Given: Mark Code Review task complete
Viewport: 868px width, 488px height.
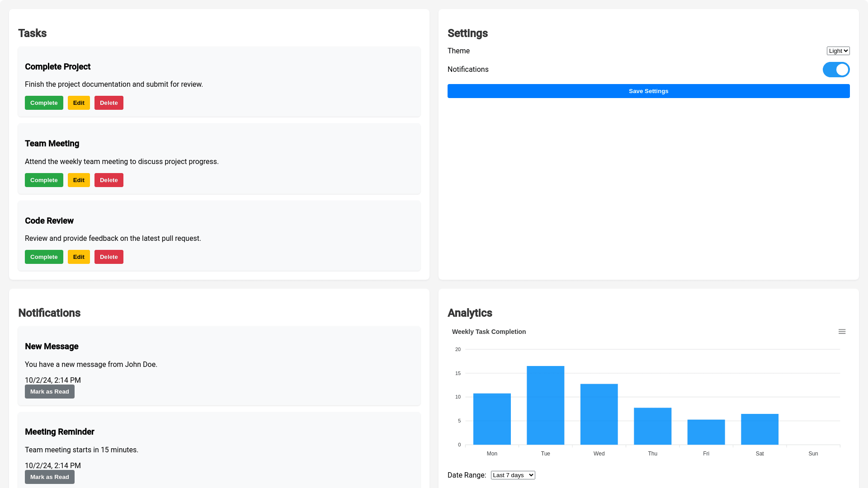Looking at the screenshot, I should pyautogui.click(x=44, y=257).
